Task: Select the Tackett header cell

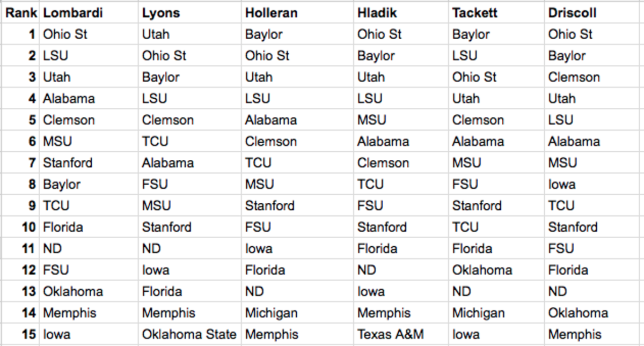Action: 497,12
